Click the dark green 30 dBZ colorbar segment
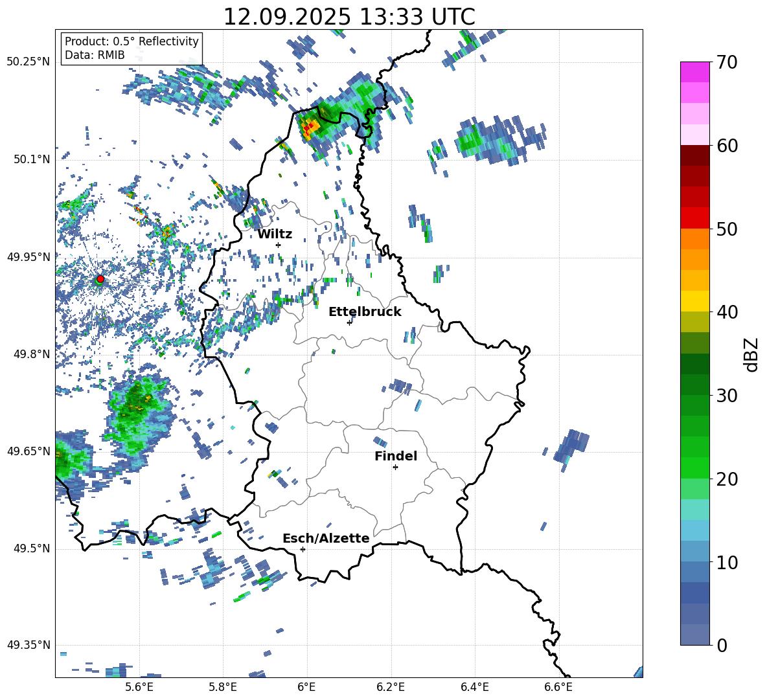 coord(694,385)
